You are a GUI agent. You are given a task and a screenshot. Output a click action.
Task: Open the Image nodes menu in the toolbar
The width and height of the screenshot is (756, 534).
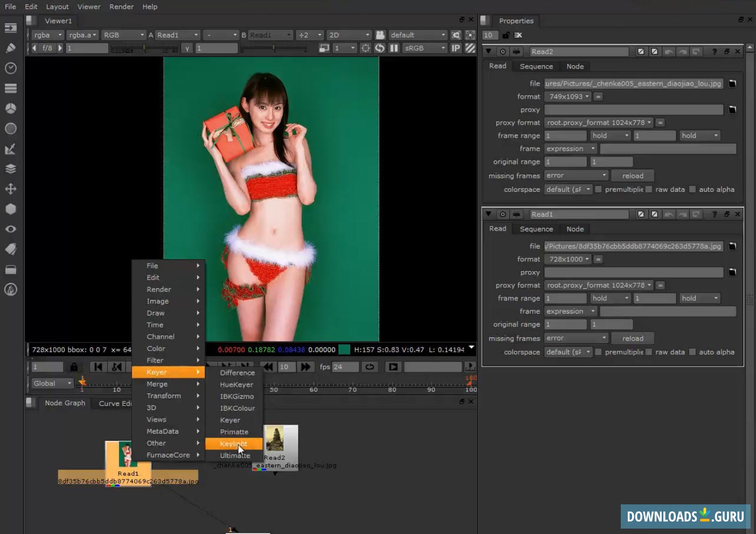tap(11, 27)
